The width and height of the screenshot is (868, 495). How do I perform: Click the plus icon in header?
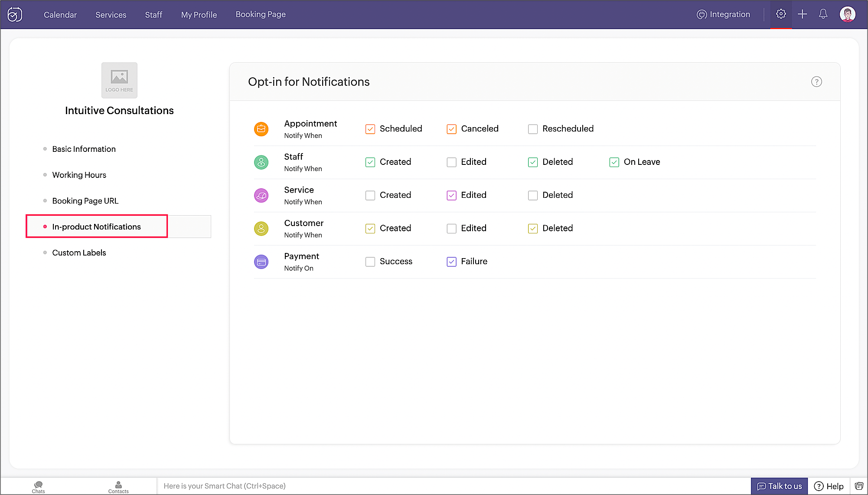[x=803, y=14]
